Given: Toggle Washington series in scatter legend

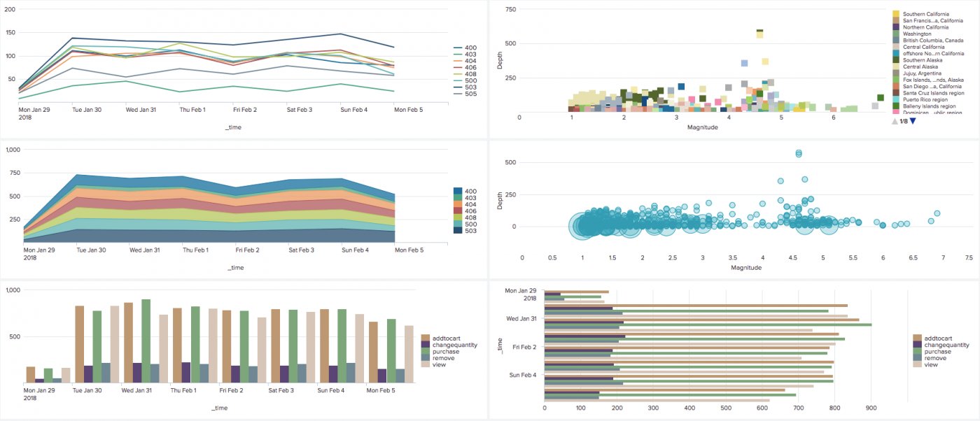Looking at the screenshot, I should pos(918,34).
